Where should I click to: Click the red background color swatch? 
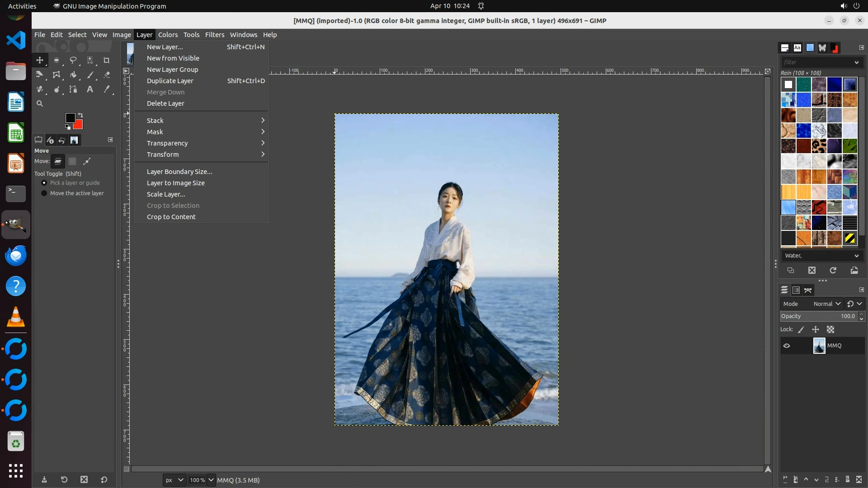[79, 125]
